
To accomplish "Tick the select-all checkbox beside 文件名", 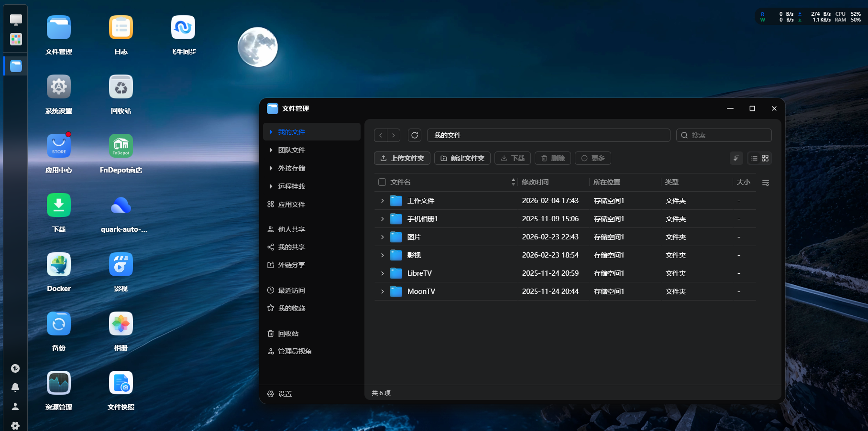I will pyautogui.click(x=382, y=182).
